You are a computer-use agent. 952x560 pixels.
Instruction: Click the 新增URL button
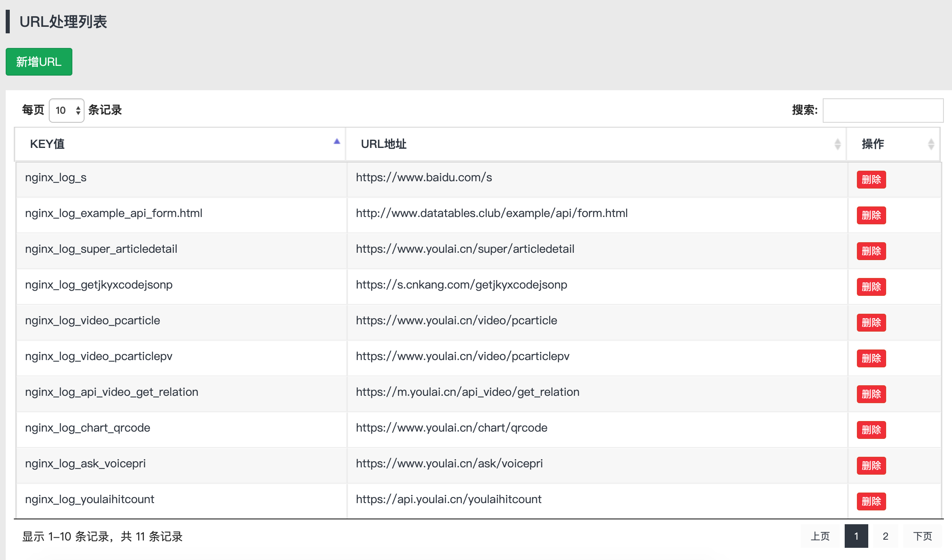point(39,62)
